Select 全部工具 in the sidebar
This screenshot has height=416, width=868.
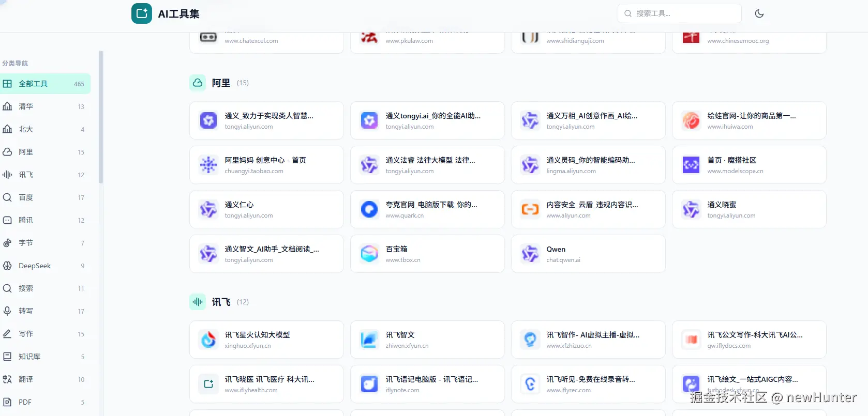pyautogui.click(x=45, y=84)
